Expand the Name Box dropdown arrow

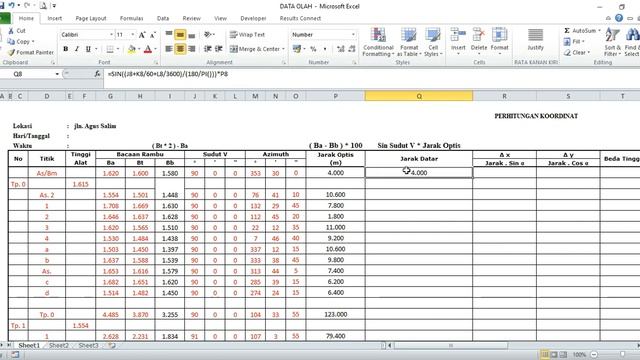(57, 74)
